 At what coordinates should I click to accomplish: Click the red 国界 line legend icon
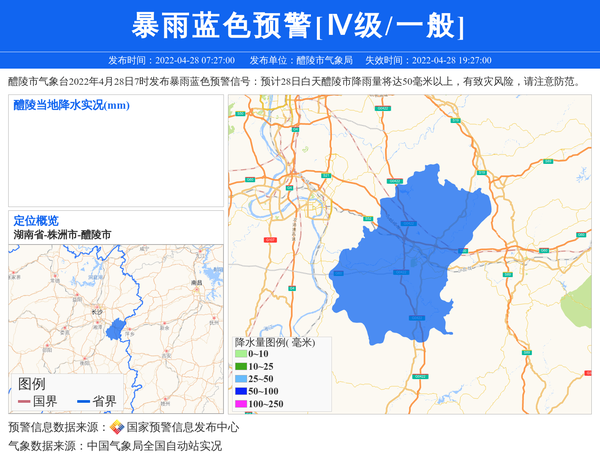[24, 401]
